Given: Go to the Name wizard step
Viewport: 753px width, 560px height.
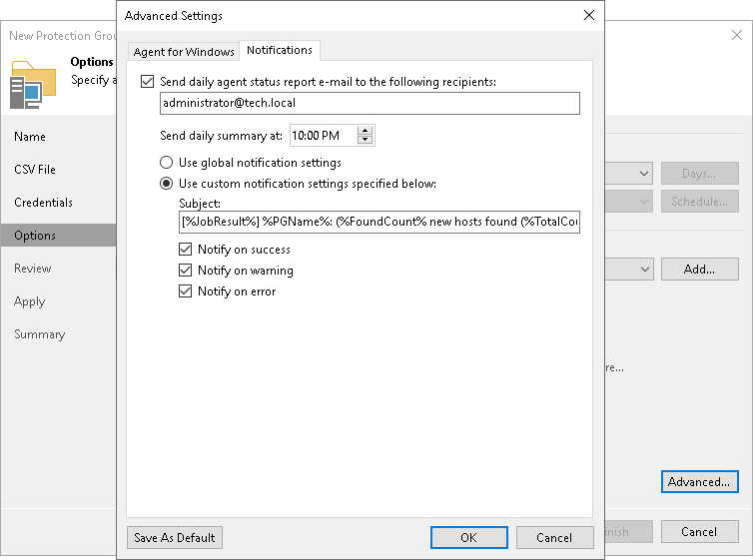Looking at the screenshot, I should 30,137.
